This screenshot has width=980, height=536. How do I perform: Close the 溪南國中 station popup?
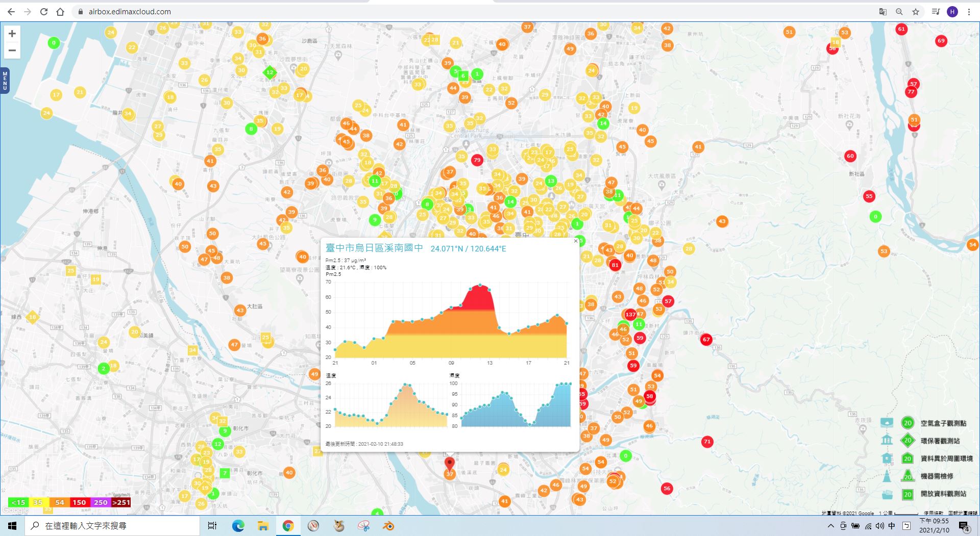tap(576, 241)
